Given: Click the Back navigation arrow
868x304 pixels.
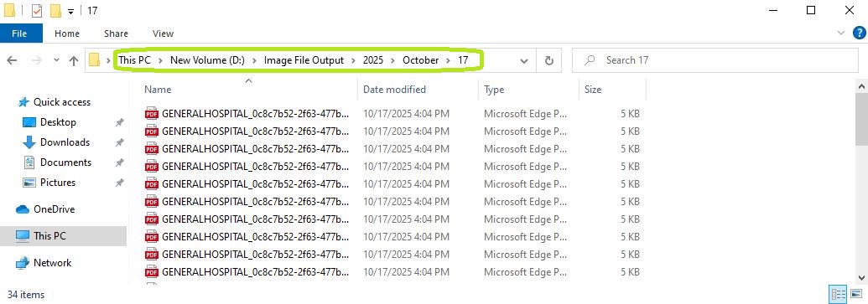Looking at the screenshot, I should 12,60.
